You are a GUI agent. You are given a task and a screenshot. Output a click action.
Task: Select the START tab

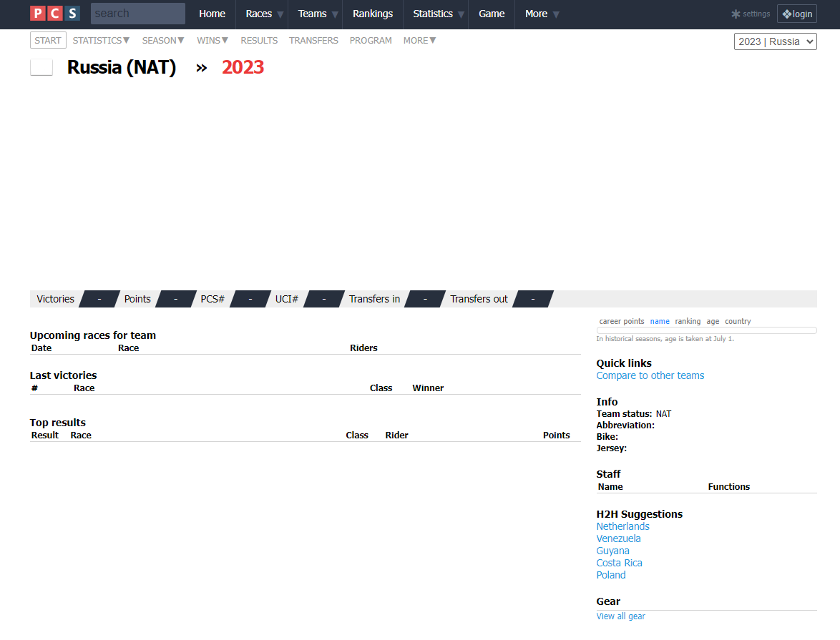coord(48,40)
